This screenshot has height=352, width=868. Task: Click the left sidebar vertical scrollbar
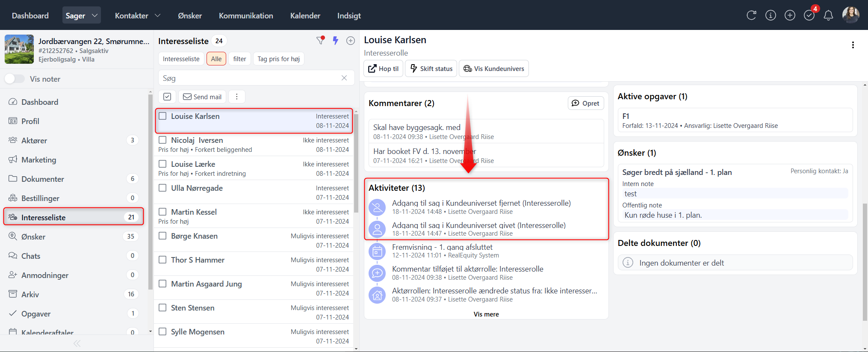click(150, 192)
